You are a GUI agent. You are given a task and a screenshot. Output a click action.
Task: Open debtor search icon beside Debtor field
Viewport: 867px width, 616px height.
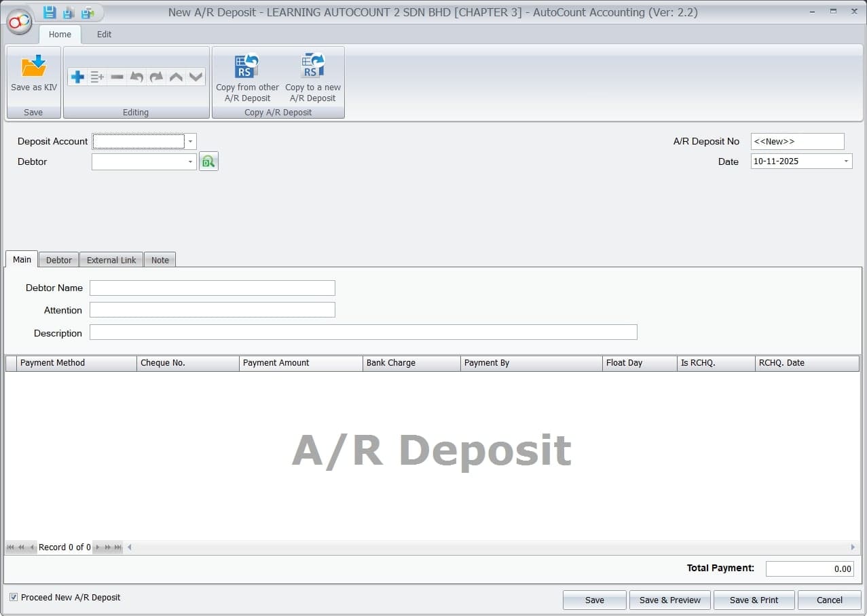[208, 161]
